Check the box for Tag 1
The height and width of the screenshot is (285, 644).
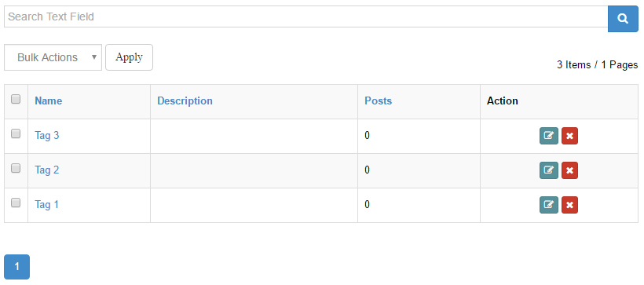click(16, 203)
